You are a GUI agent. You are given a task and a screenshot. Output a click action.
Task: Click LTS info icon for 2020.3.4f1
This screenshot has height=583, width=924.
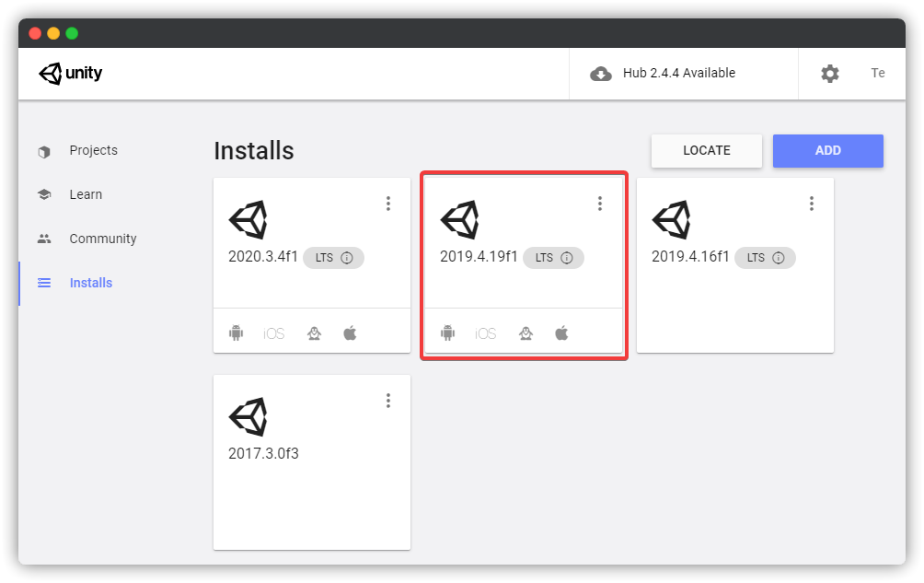(x=346, y=258)
